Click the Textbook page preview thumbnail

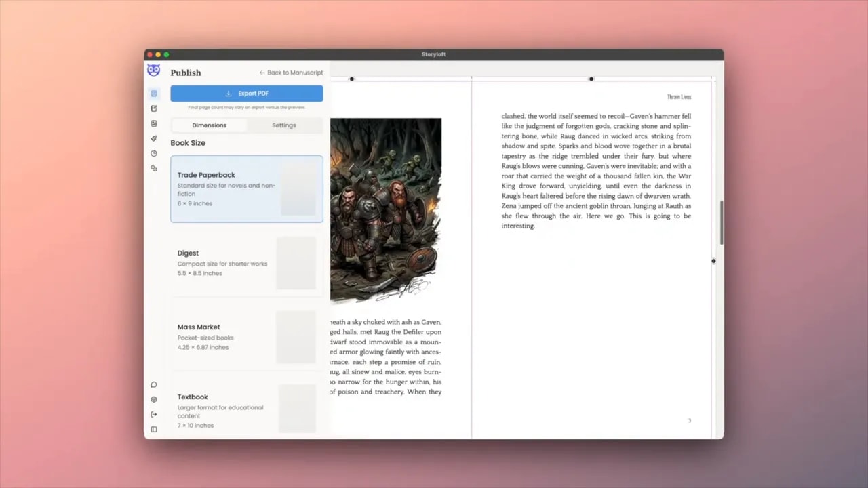click(x=297, y=409)
